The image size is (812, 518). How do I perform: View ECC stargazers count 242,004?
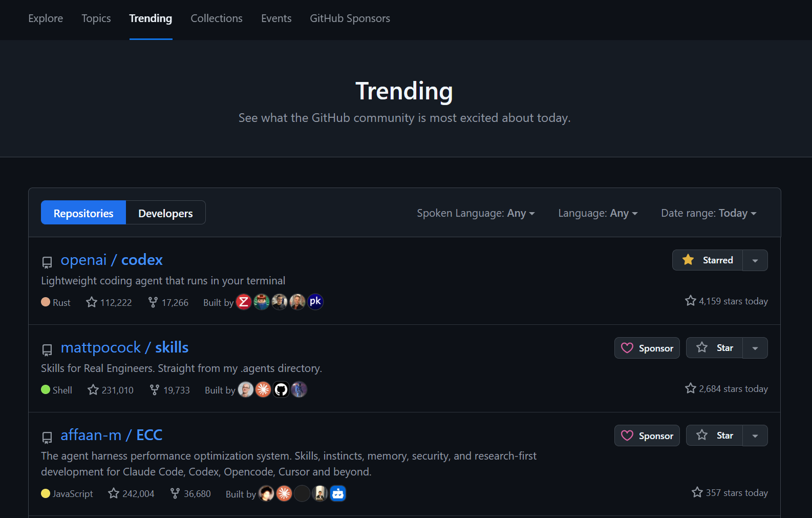[x=131, y=493]
